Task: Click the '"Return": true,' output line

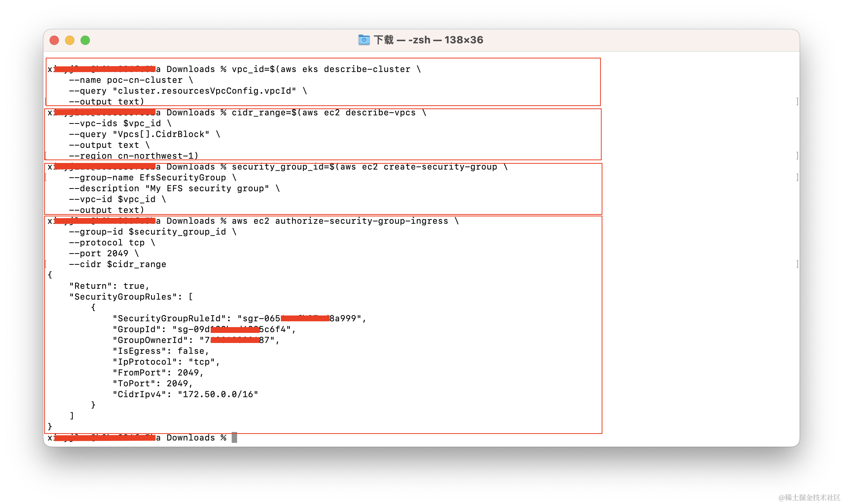Action: (109, 286)
